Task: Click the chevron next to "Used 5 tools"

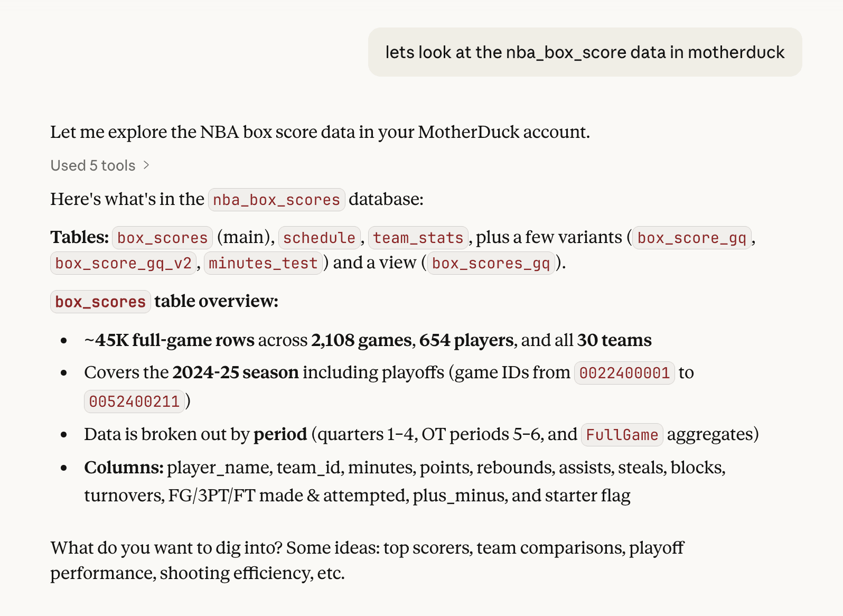Action: [x=146, y=165]
